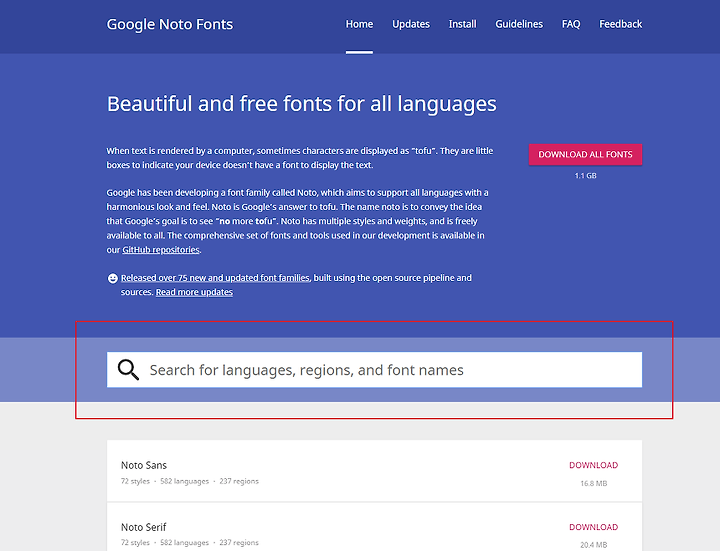Image resolution: width=720 pixels, height=551 pixels.
Task: Open the Home tab
Action: point(359,24)
